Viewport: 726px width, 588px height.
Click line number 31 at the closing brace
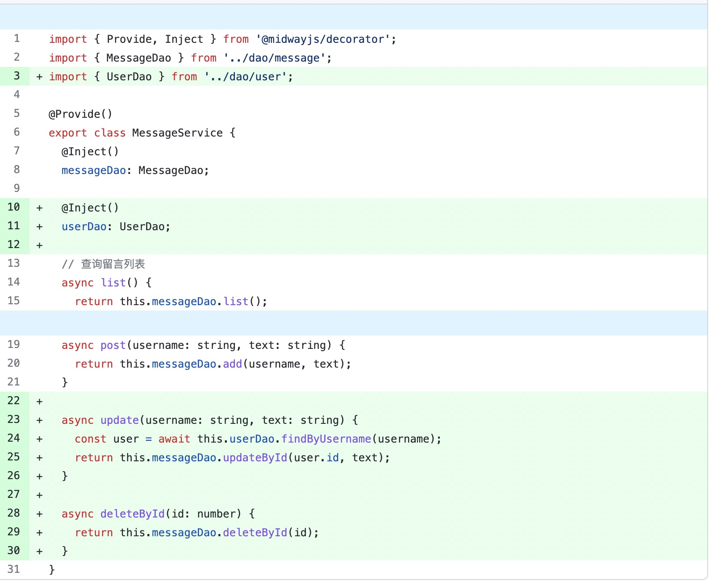point(14,569)
